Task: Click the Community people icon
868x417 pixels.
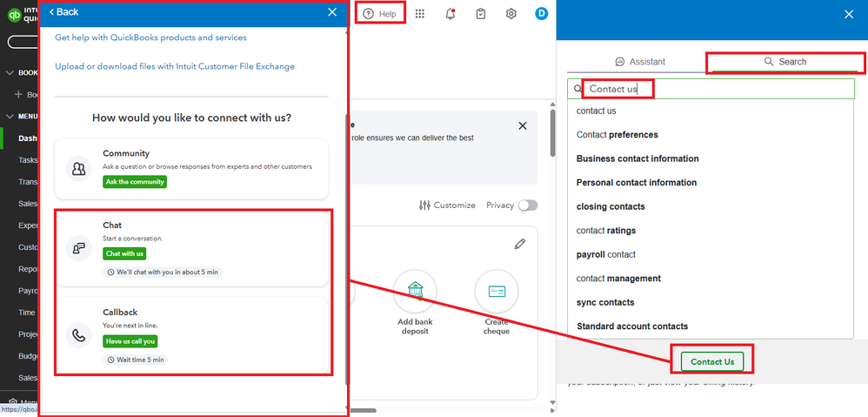Action: pyautogui.click(x=78, y=169)
